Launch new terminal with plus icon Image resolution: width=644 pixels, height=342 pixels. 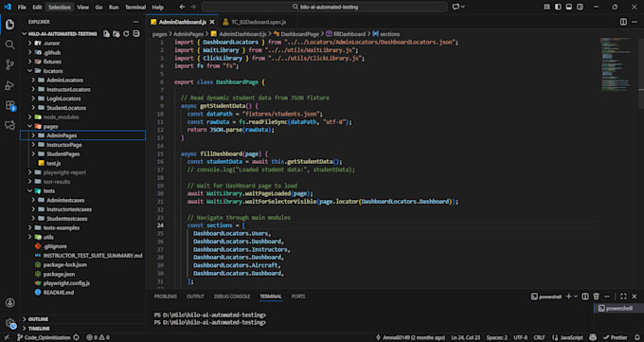point(568,297)
